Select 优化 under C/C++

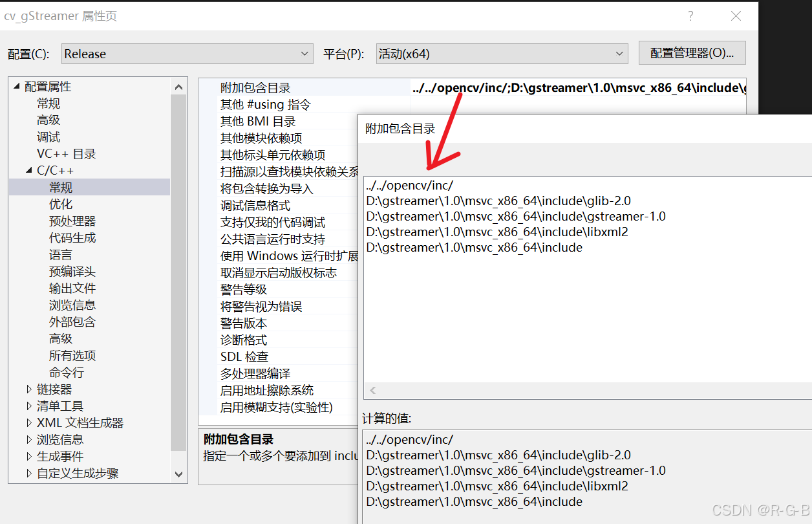(61, 204)
